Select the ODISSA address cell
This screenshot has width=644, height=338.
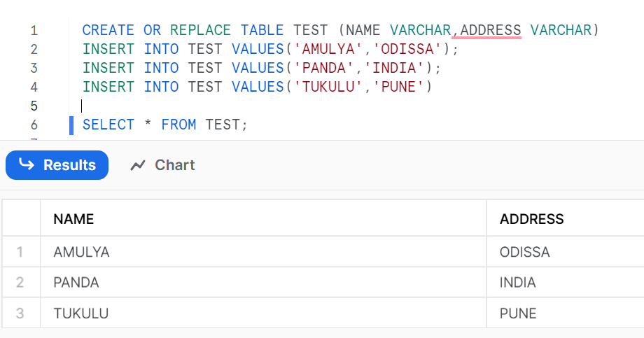coord(566,252)
